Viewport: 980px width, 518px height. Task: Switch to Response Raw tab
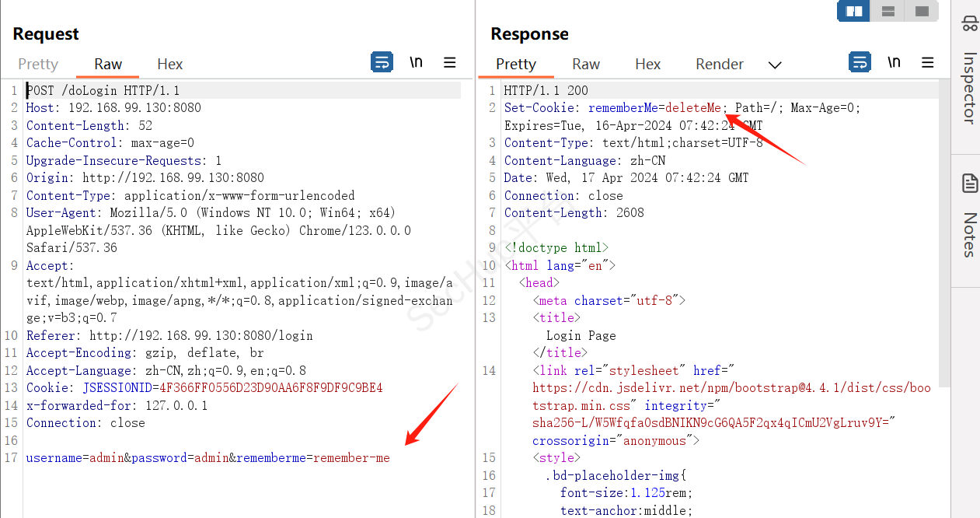tap(586, 64)
